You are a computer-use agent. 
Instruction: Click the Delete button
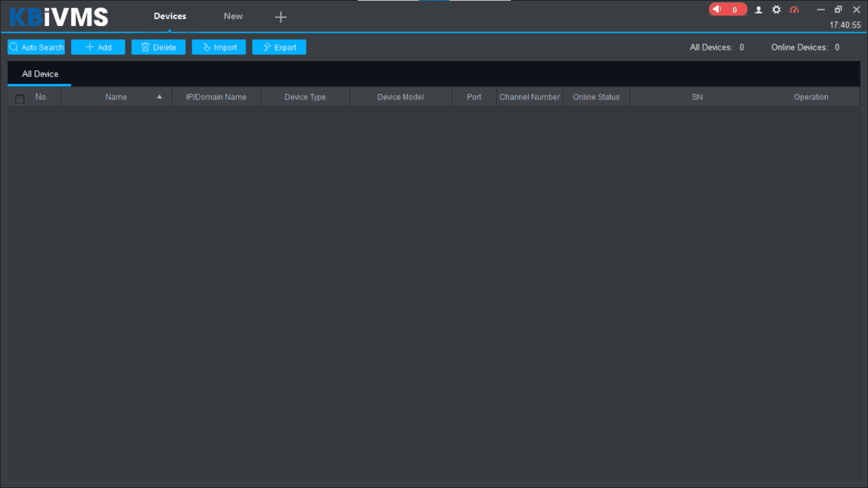point(158,47)
